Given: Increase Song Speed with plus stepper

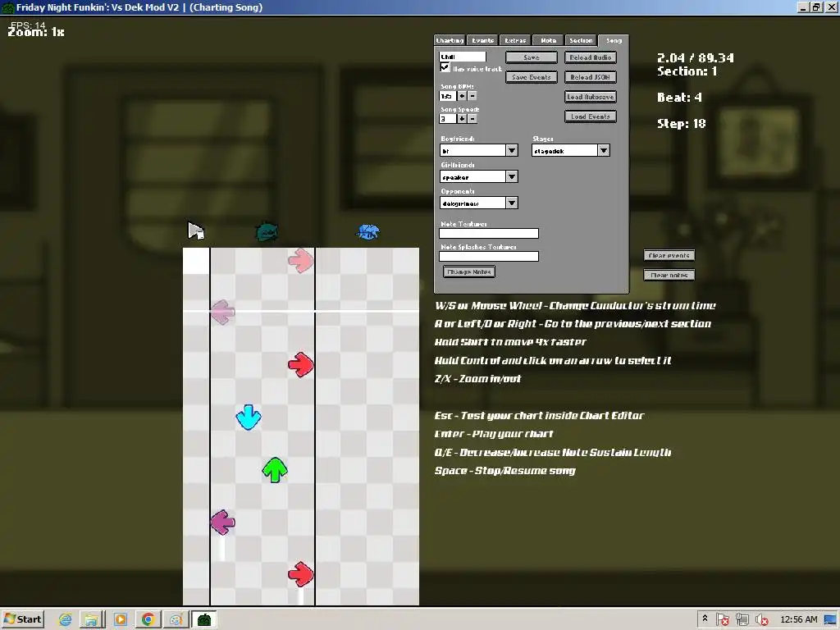Looking at the screenshot, I should pos(462,119).
